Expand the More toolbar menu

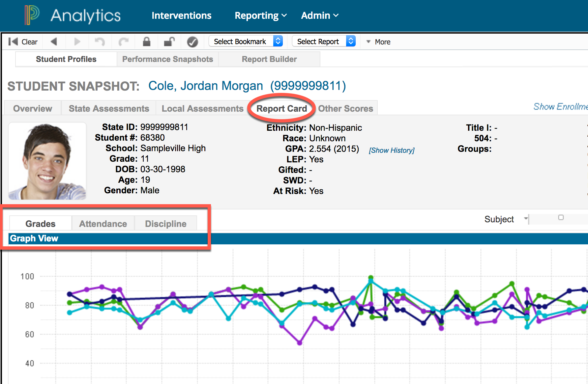point(378,42)
